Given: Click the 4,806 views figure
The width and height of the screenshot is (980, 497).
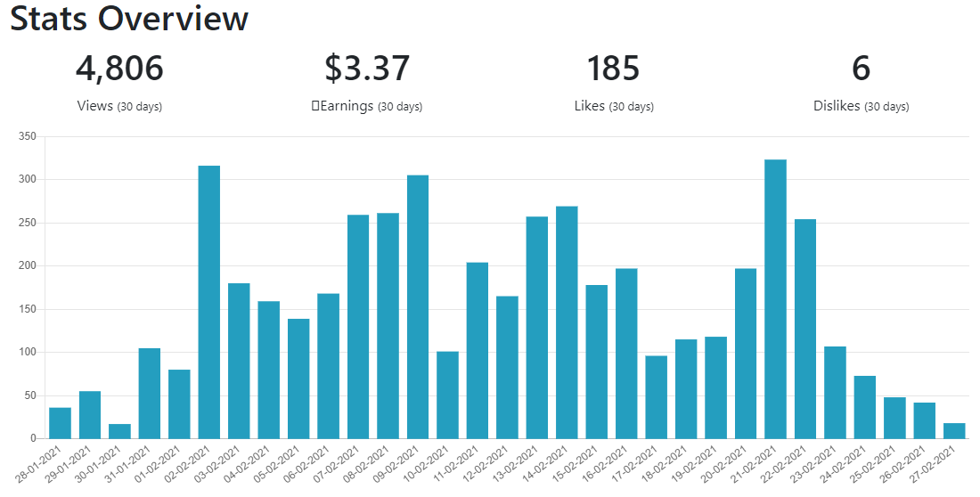Looking at the screenshot, I should coord(119,69).
